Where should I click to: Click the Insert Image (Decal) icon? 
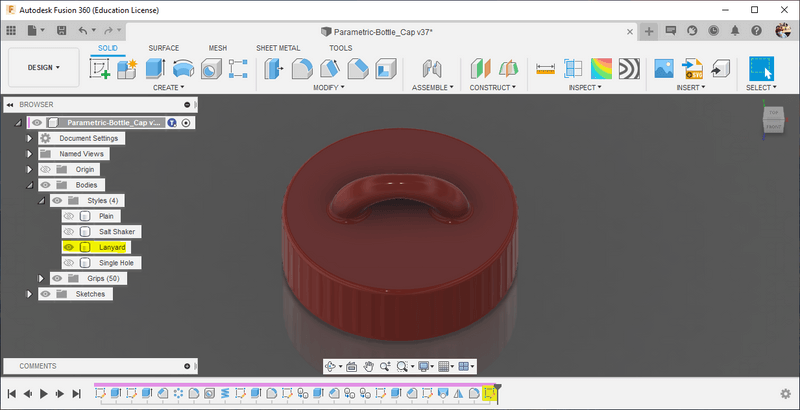664,68
